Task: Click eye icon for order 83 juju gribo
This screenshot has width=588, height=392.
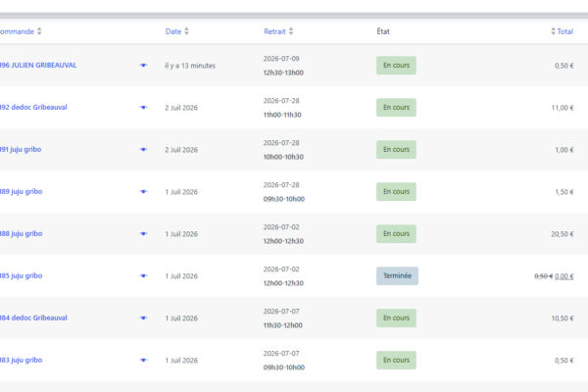Action: [x=143, y=360]
